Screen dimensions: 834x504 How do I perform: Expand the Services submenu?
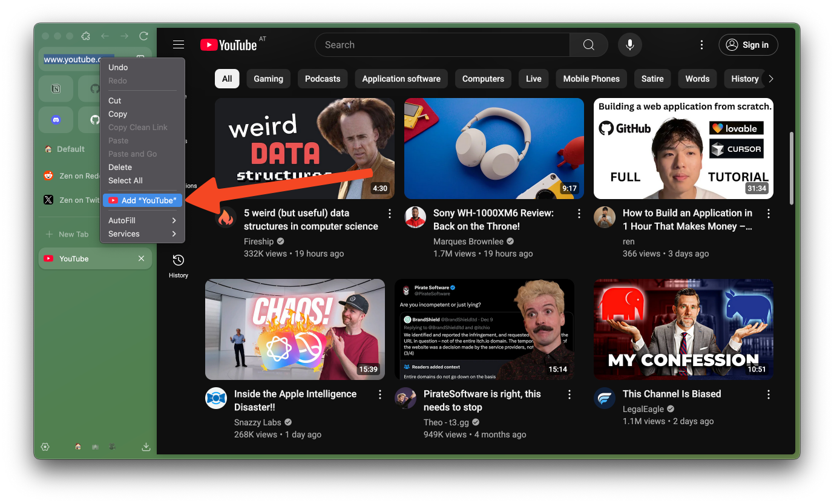[142, 234]
